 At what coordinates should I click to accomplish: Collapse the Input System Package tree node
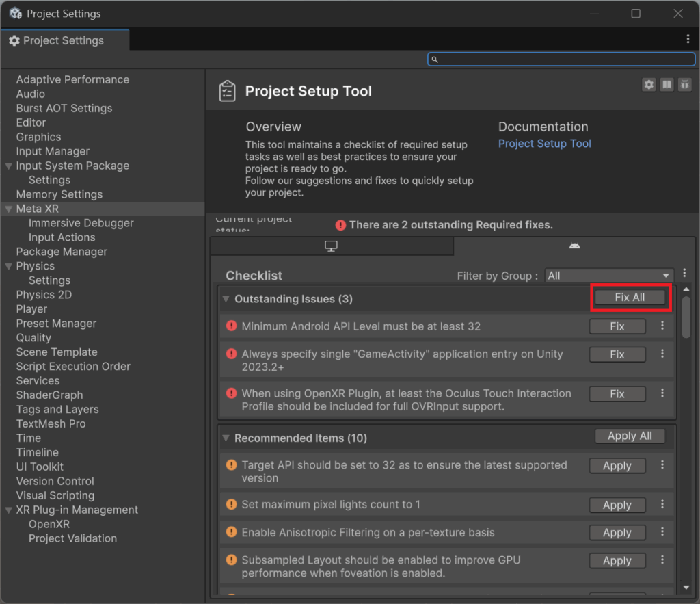click(8, 166)
